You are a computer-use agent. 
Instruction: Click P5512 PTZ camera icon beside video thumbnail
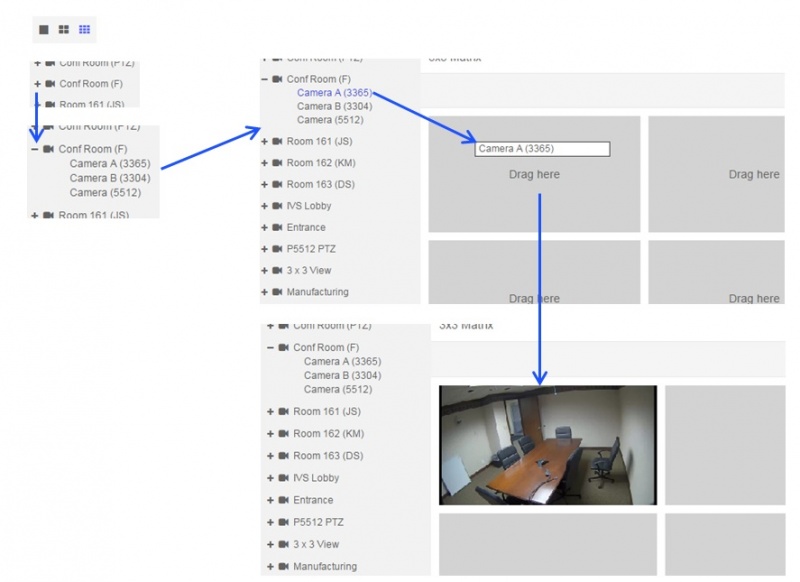click(x=284, y=522)
